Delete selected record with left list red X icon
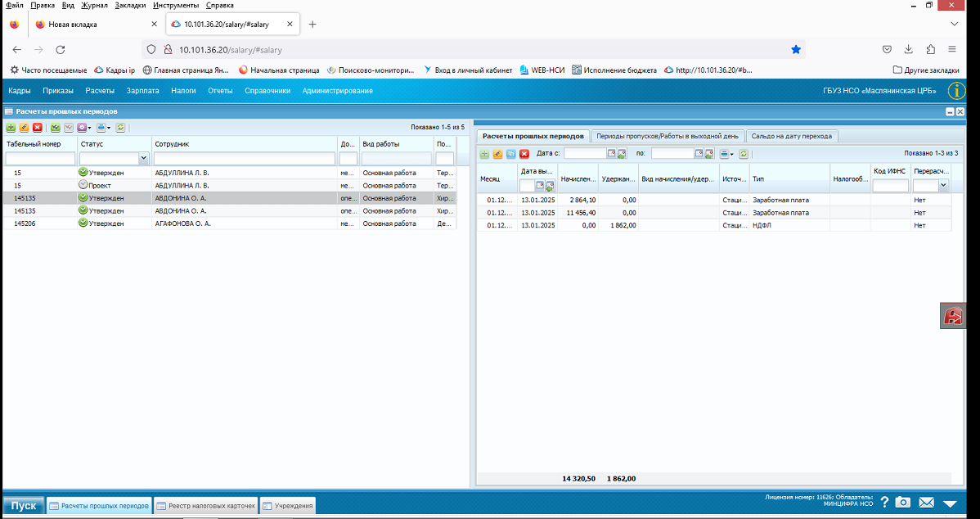980x519 pixels. [x=38, y=128]
